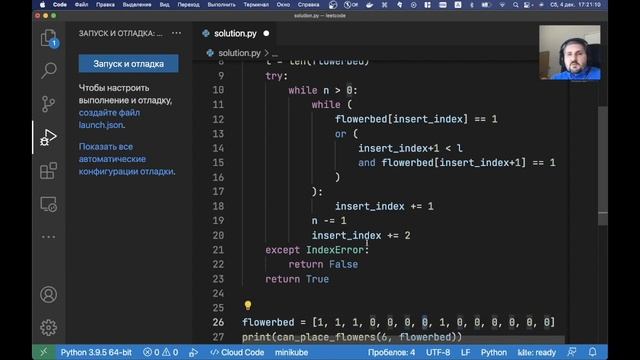Click 'while n > 0:' on line 10
The width and height of the screenshot is (640, 360).
click(x=323, y=90)
